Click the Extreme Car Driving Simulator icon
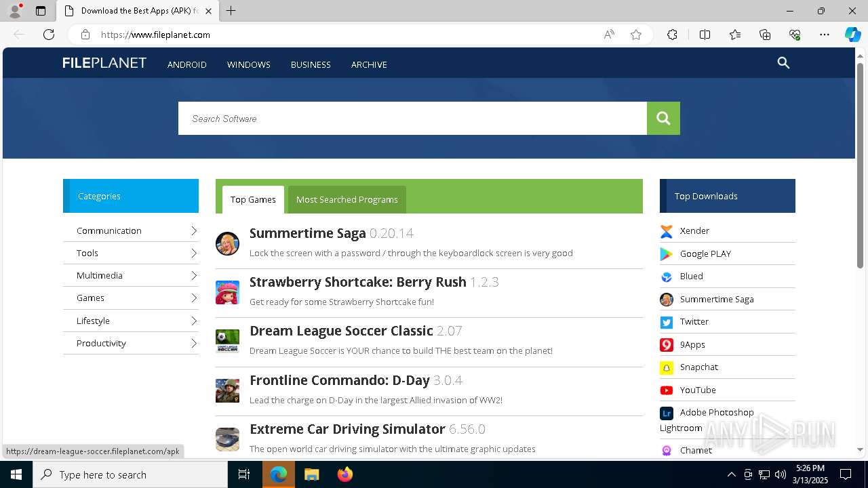This screenshot has width=868, height=488. (227, 439)
